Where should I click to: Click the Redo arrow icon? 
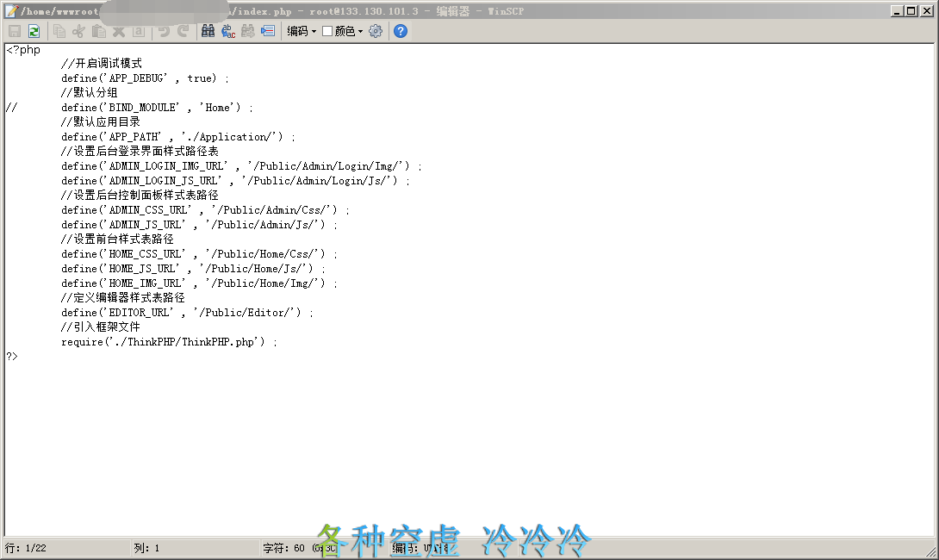pos(183,31)
